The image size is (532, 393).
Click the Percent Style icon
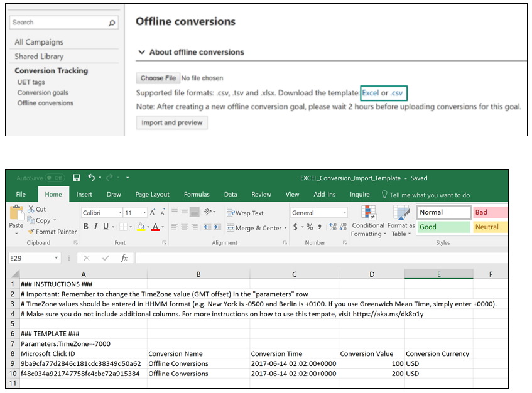click(x=310, y=227)
